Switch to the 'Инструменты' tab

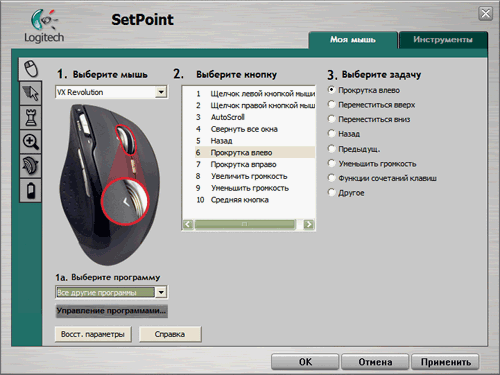point(443,40)
